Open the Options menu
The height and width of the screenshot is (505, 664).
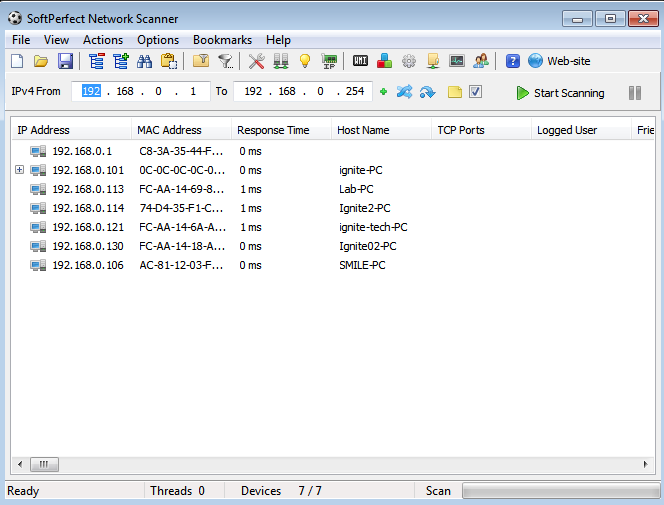point(158,40)
